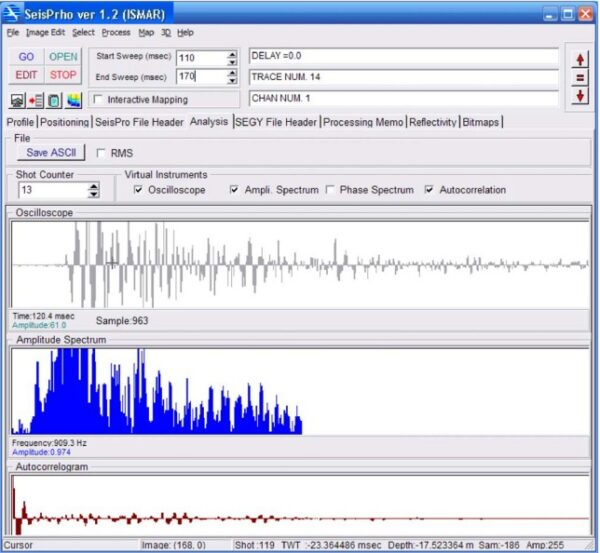Click the STOP button
This screenshot has height=553, width=600.
(x=63, y=75)
